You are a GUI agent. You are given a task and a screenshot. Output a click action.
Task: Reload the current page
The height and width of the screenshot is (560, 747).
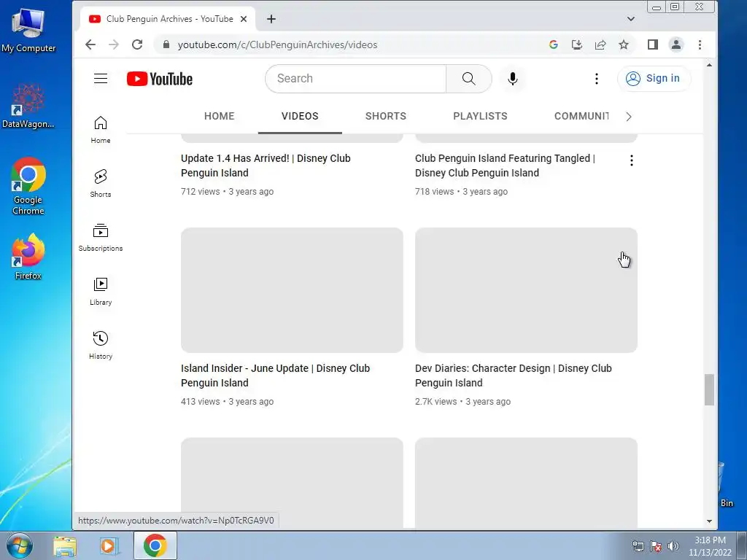pyautogui.click(x=137, y=44)
